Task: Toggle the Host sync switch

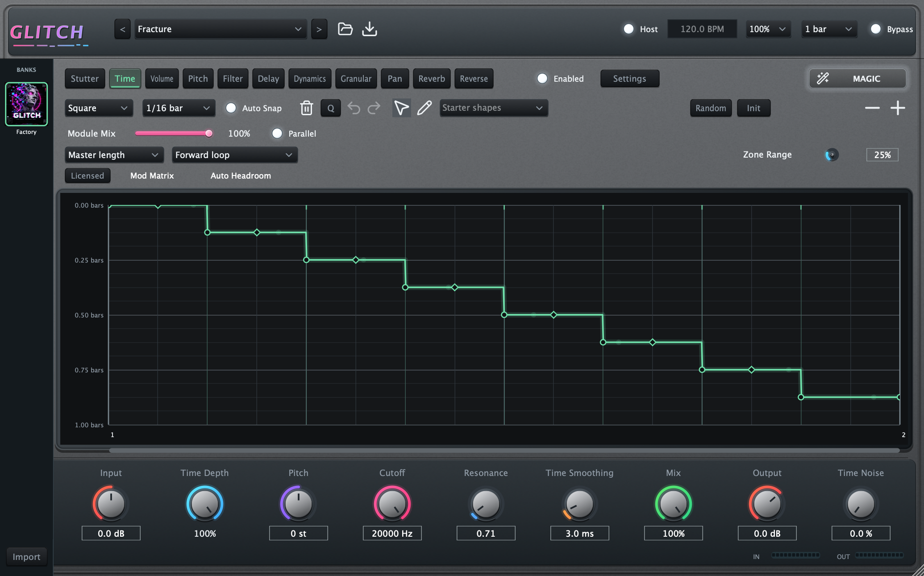Action: pos(628,29)
